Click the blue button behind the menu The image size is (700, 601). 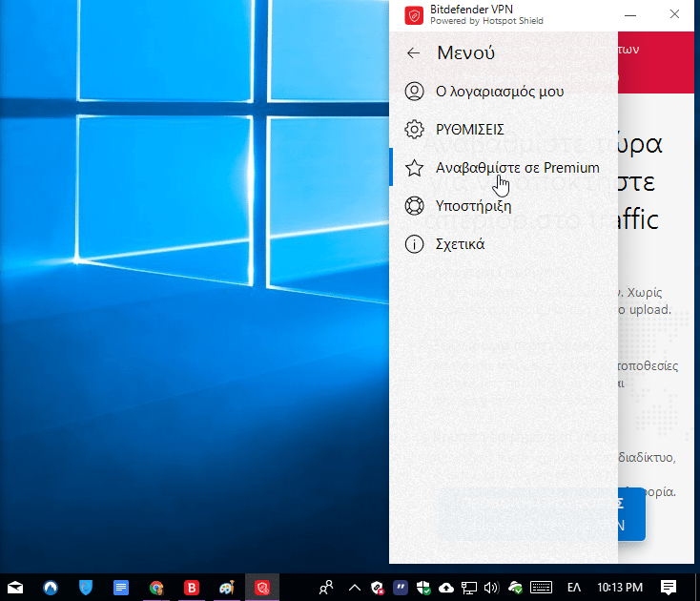coord(631,514)
